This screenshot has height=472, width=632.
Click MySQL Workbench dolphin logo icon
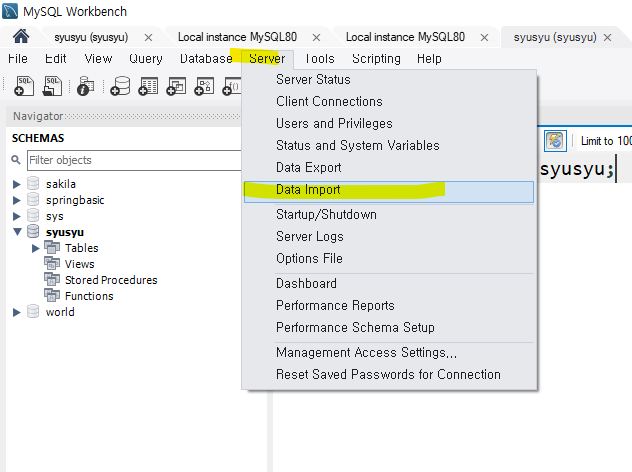pos(10,11)
